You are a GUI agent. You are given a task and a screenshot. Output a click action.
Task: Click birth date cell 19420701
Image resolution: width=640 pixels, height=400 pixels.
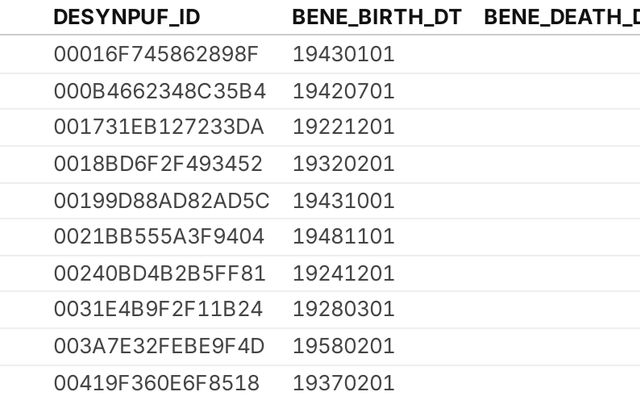tap(343, 91)
